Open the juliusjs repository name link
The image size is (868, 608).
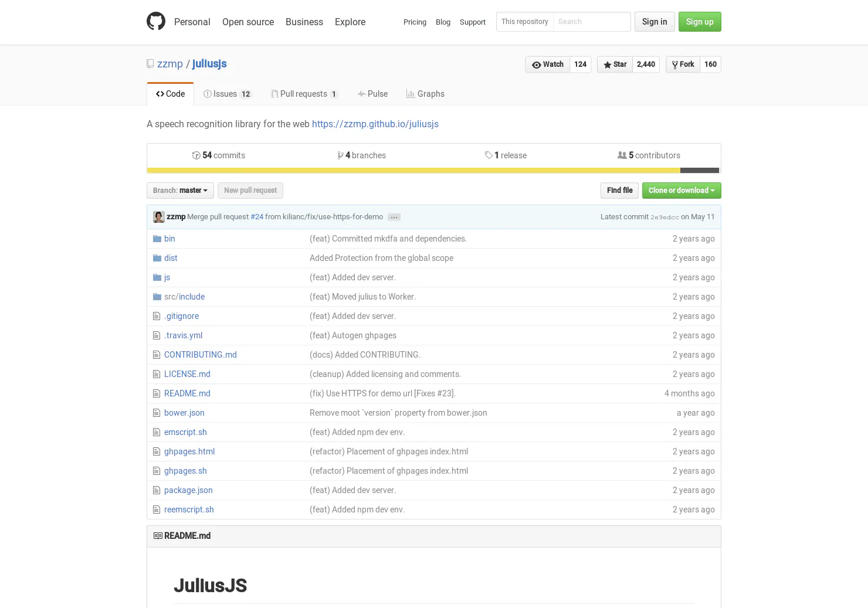209,64
